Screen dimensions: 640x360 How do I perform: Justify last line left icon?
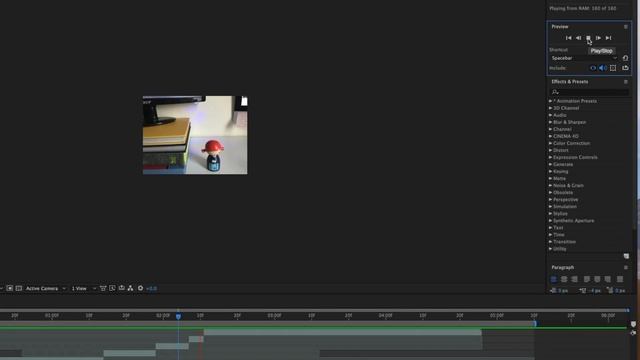click(x=587, y=279)
